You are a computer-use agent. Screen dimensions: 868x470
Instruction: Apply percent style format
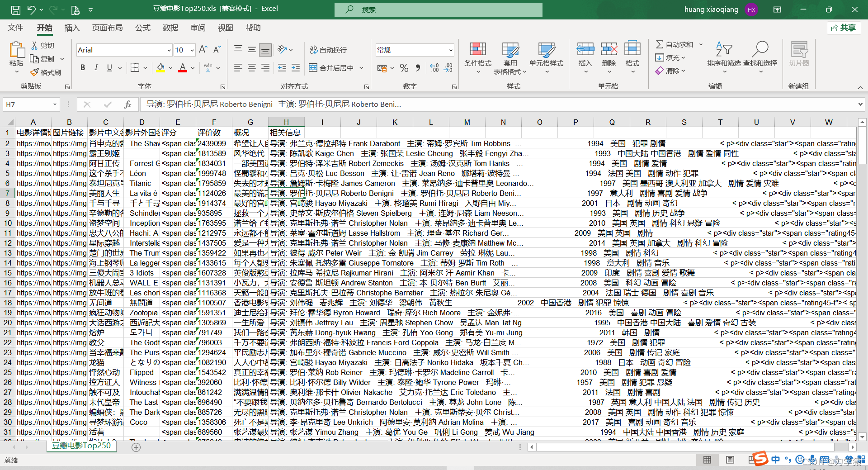[x=404, y=68]
